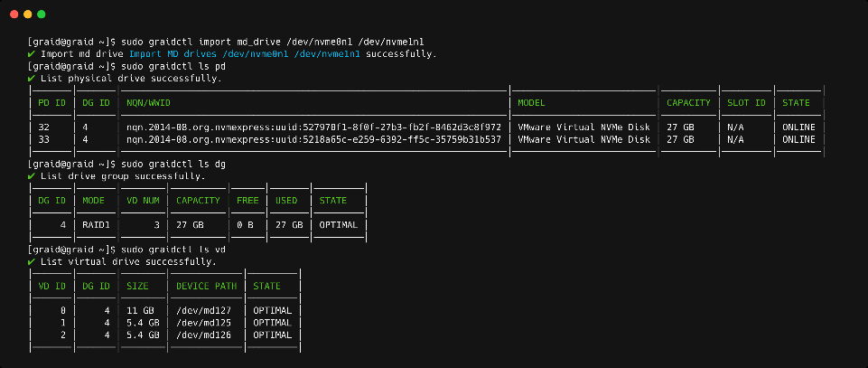Click the 'FREE' column header
Viewport: 868px width, 368px height.
point(247,201)
